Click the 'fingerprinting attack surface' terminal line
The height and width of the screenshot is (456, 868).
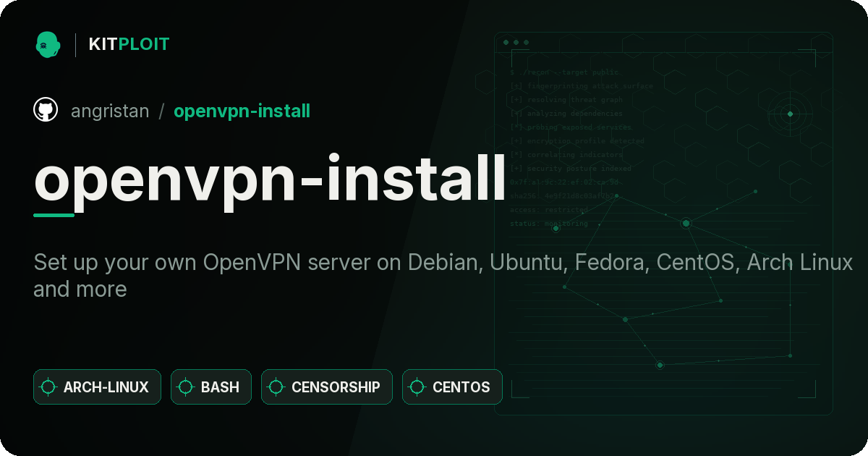pyautogui.click(x=582, y=86)
